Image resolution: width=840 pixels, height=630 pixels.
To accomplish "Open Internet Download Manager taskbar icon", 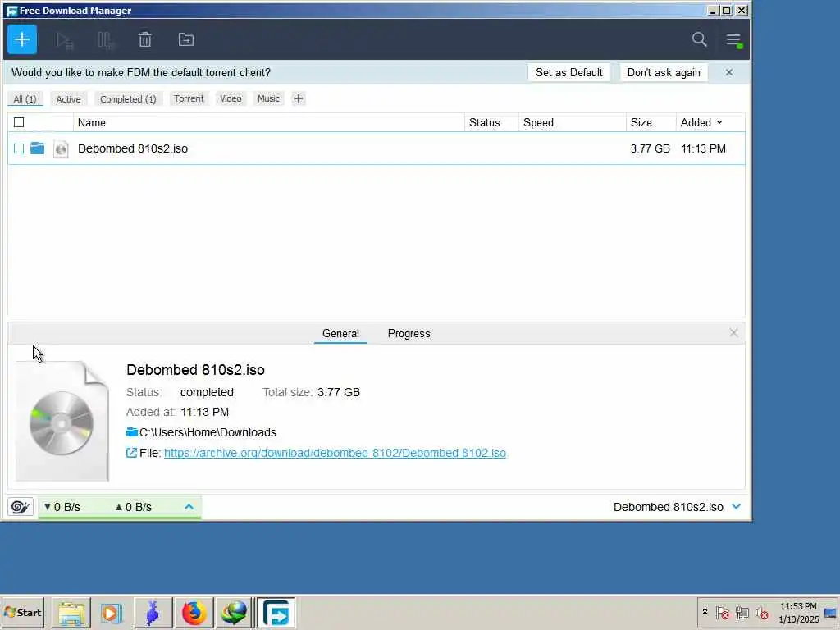I will [234, 612].
